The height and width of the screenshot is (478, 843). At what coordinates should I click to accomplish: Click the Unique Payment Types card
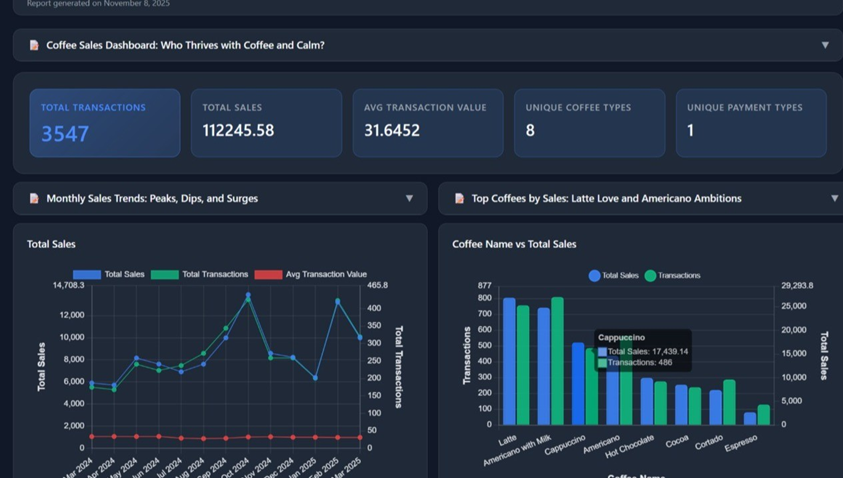pos(750,122)
